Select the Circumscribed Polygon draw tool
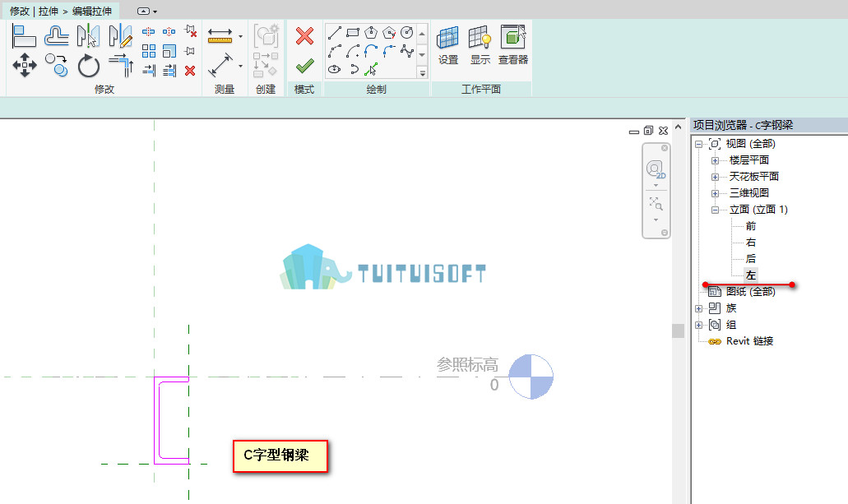 point(389,33)
